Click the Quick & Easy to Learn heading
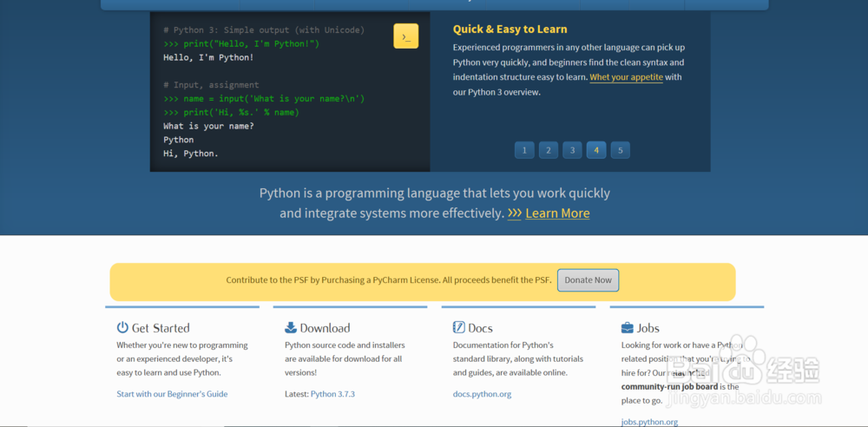868x427 pixels. pos(510,30)
